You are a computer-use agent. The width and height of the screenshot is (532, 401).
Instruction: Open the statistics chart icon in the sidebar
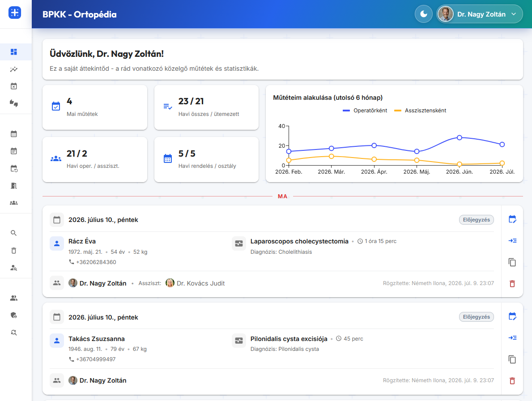pyautogui.click(x=13, y=69)
